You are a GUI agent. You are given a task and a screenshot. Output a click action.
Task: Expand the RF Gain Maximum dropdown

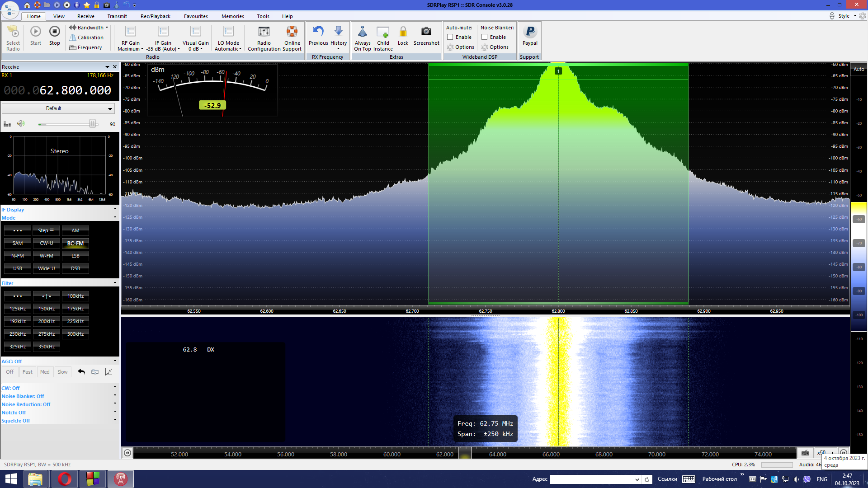(x=130, y=49)
